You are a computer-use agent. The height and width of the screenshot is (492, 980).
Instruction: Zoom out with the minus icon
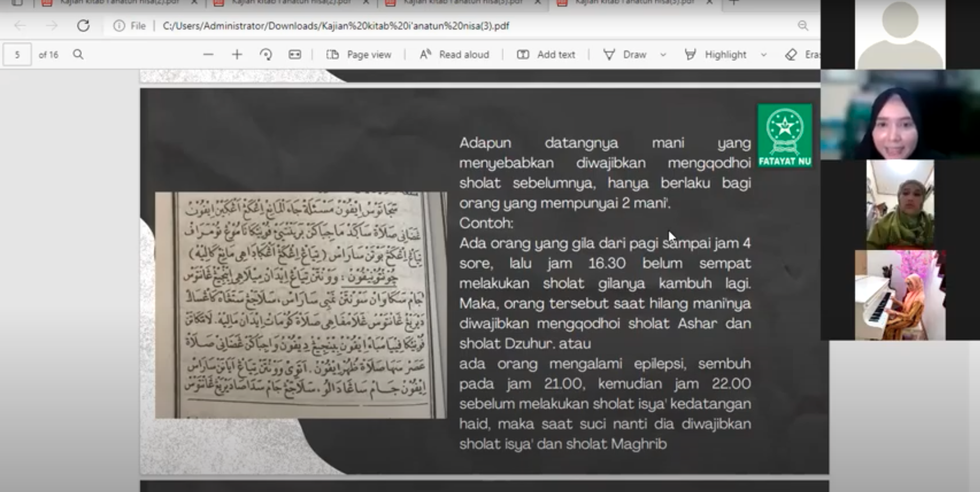point(208,54)
